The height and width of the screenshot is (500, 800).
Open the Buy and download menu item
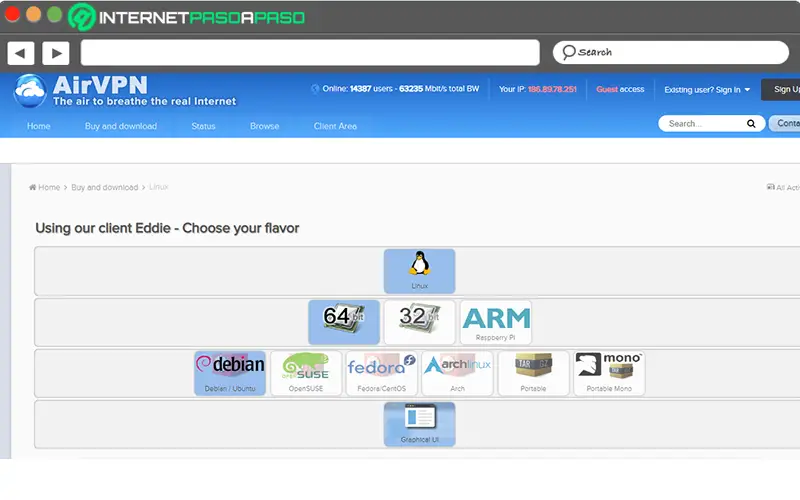click(x=121, y=126)
